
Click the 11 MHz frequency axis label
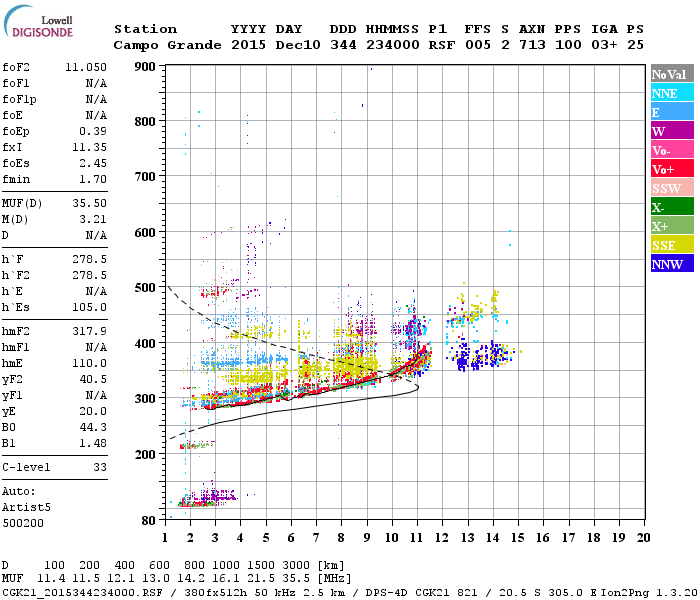click(417, 538)
